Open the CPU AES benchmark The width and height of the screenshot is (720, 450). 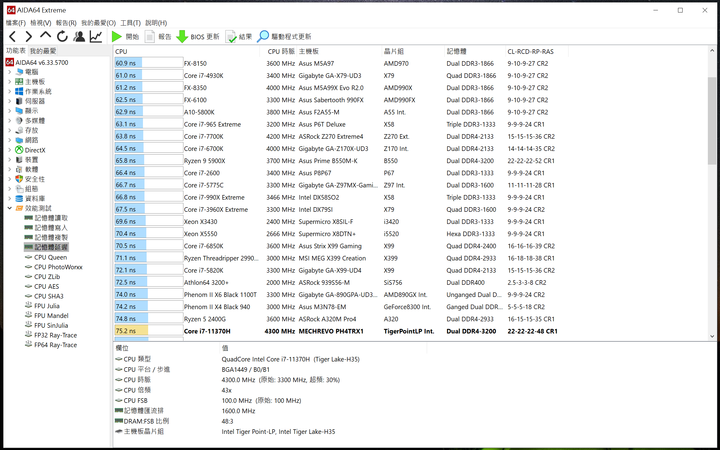pyautogui.click(x=42, y=287)
